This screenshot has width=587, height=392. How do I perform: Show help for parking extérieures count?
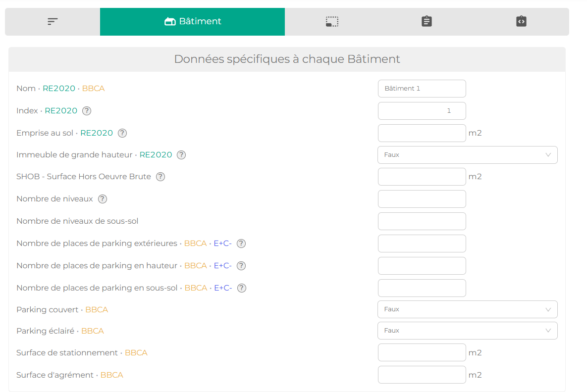pos(241,244)
